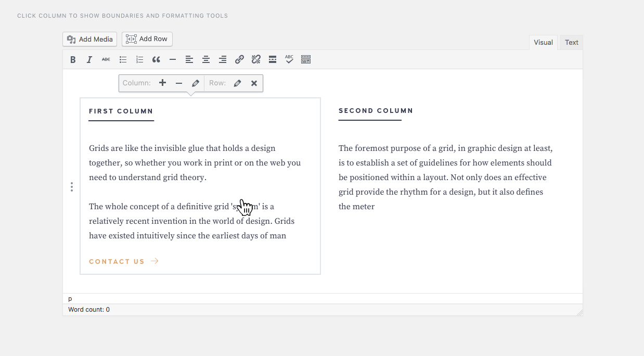Add a column with the plus icon
The height and width of the screenshot is (356, 644).
[163, 83]
